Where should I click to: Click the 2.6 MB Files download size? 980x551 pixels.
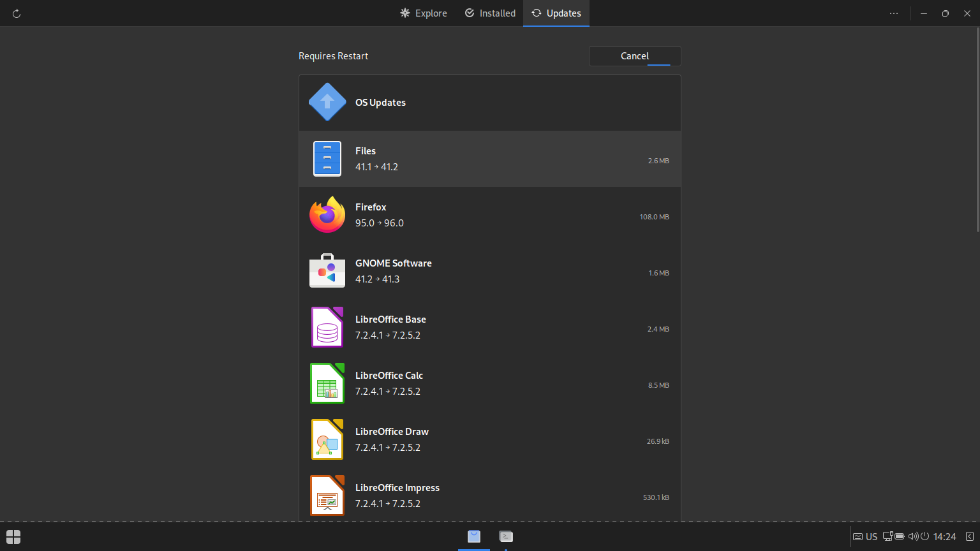(658, 161)
